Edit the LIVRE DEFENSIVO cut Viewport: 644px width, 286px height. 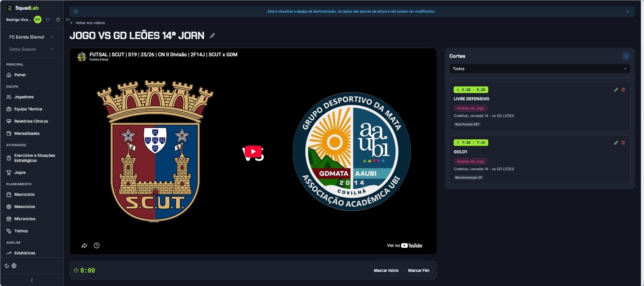(x=616, y=90)
